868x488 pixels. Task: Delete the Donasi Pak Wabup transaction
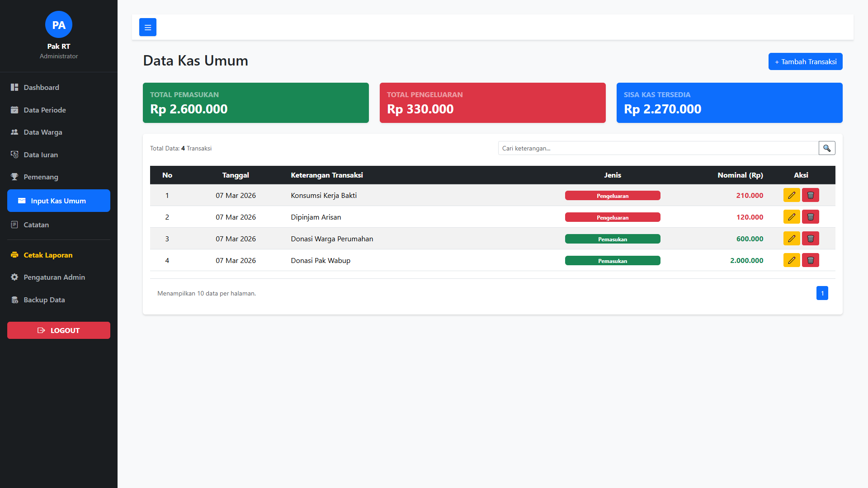pos(810,260)
